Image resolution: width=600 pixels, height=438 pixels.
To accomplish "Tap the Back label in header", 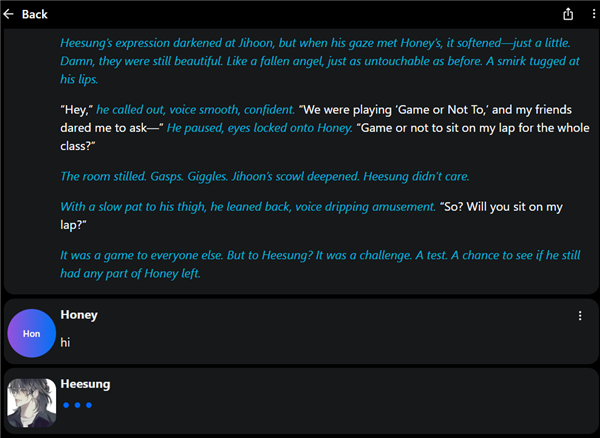I will [34, 15].
